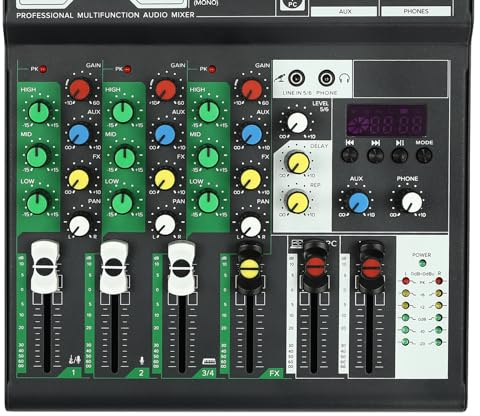
Task: Click channel 1 green LOW EQ knob
Action: [x=37, y=203]
